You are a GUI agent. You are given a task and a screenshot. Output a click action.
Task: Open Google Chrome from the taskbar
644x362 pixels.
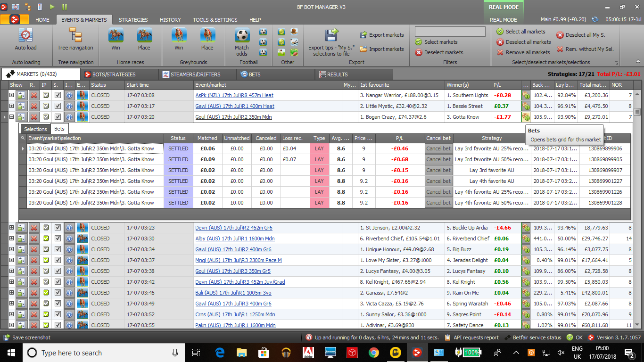[373, 353]
